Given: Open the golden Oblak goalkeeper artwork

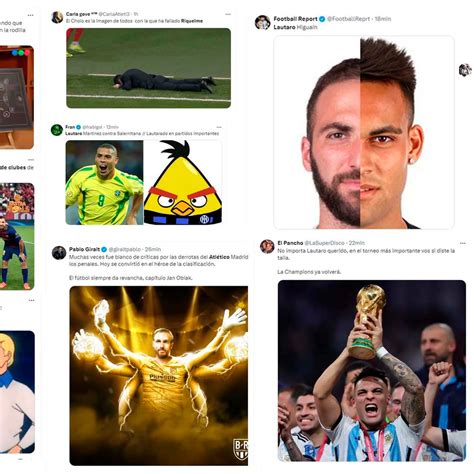Looking at the screenshot, I should tap(159, 376).
